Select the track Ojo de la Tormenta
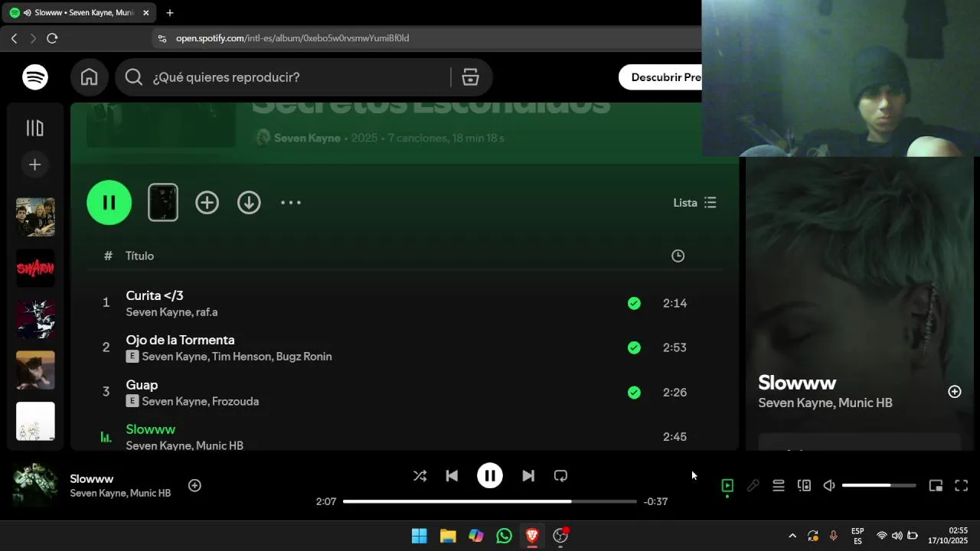Viewport: 980px width, 551px height. (180, 340)
